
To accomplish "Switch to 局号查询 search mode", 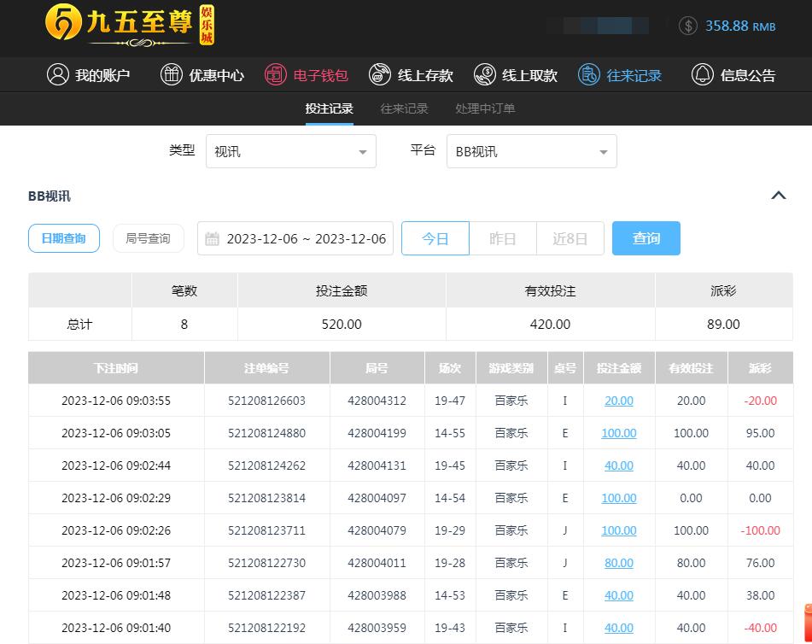I will pos(148,238).
